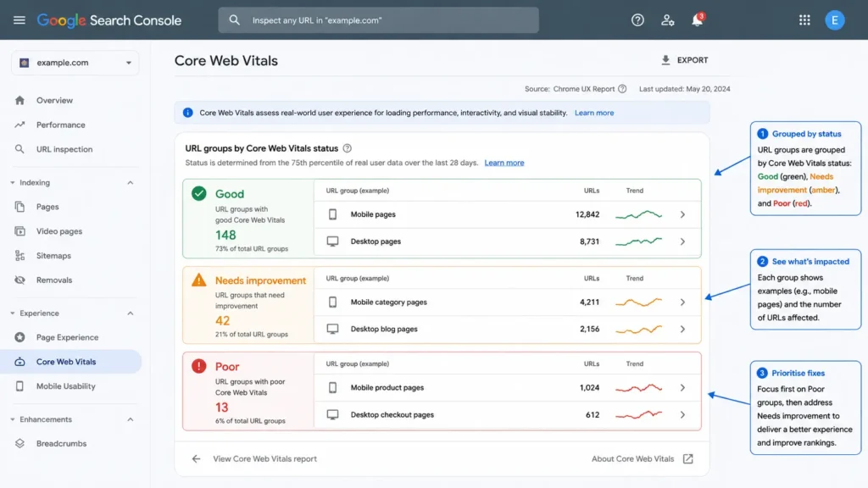Collapse the Experience section chevron
This screenshot has height=488, width=868.
click(130, 313)
